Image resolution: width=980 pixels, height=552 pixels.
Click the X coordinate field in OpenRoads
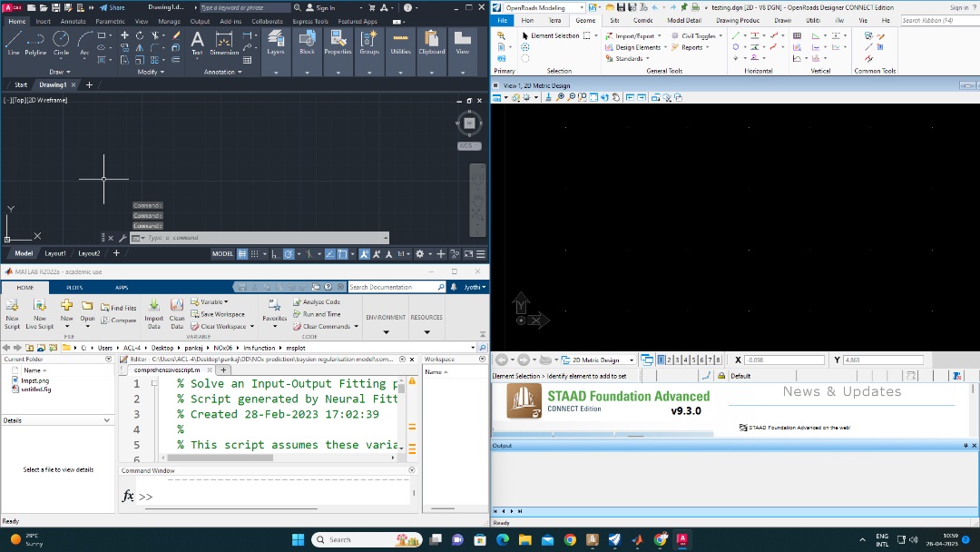click(x=784, y=360)
